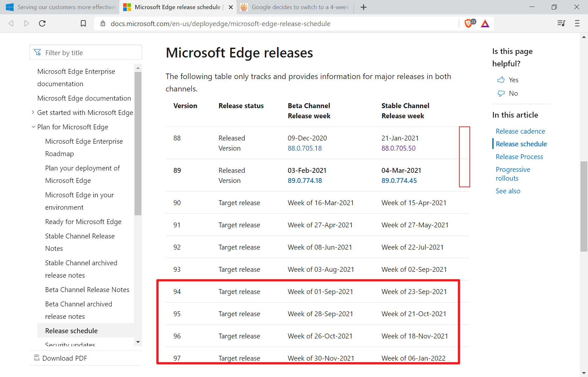Open Microsoft Edge documentation item
The width and height of the screenshot is (588, 377).
(84, 98)
